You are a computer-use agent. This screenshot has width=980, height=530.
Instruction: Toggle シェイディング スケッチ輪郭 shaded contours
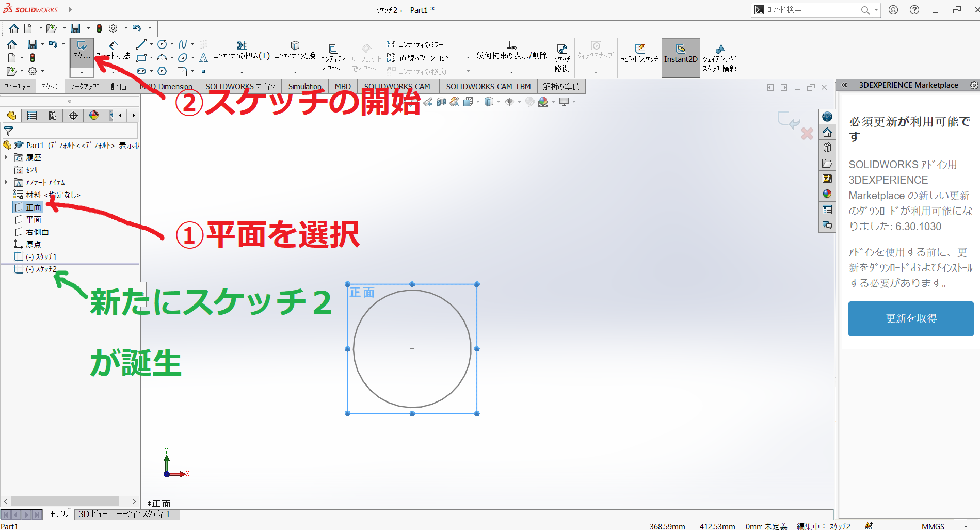click(719, 57)
